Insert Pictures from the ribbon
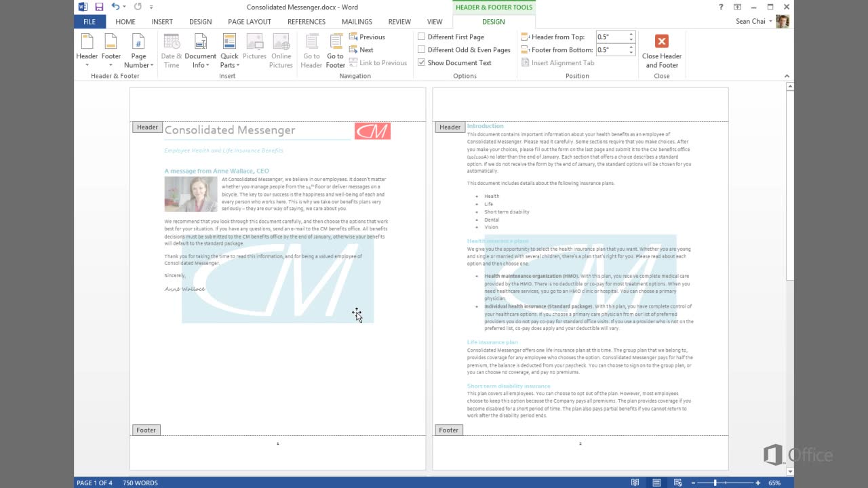The width and height of the screenshot is (868, 488). click(254, 47)
